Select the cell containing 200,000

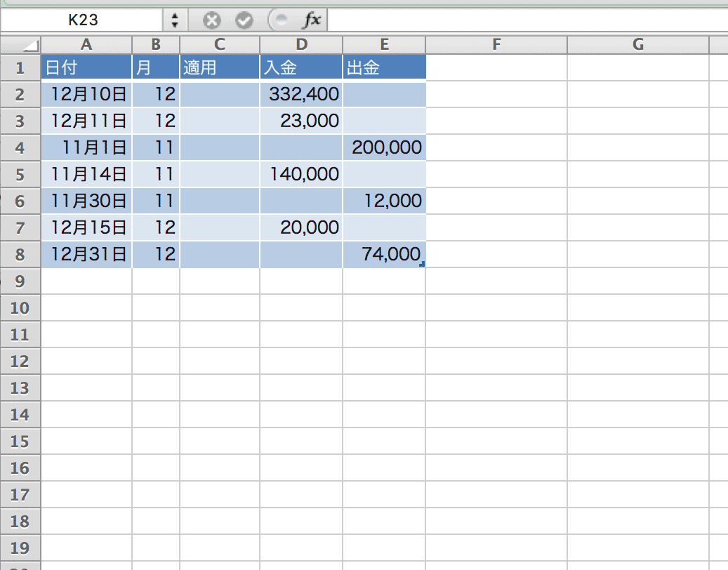click(384, 147)
